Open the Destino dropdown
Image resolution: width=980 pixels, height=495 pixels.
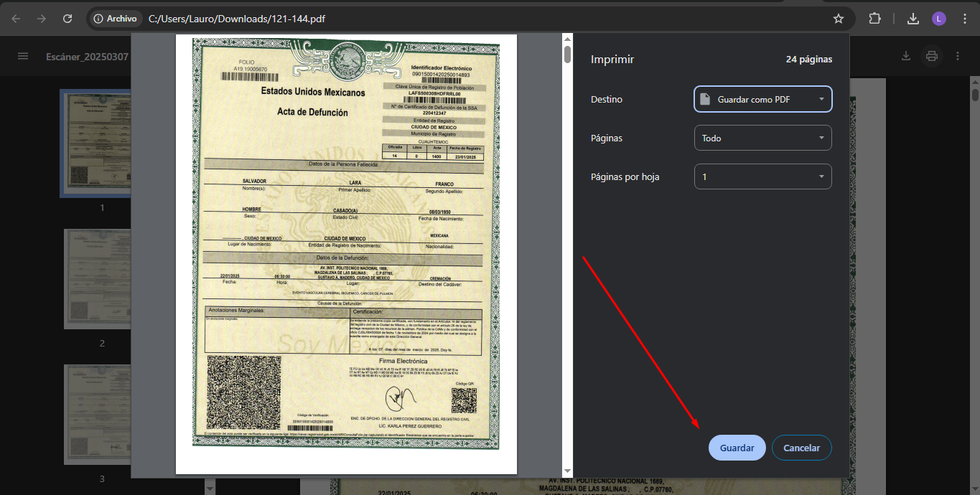click(762, 99)
